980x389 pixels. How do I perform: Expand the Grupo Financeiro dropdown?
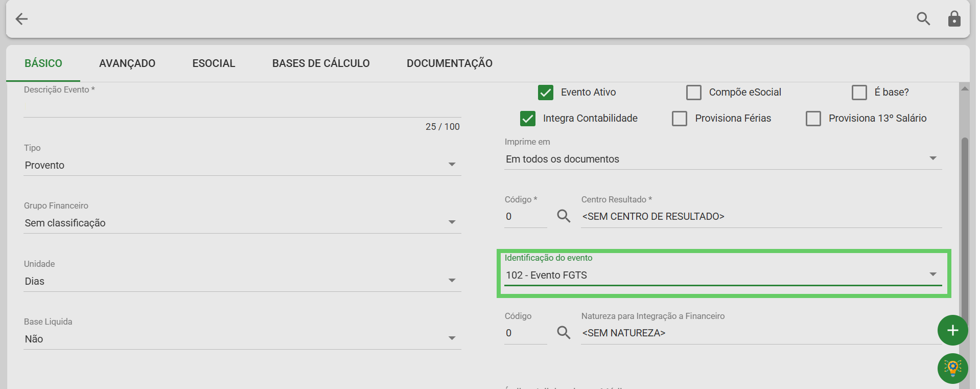(x=242, y=223)
